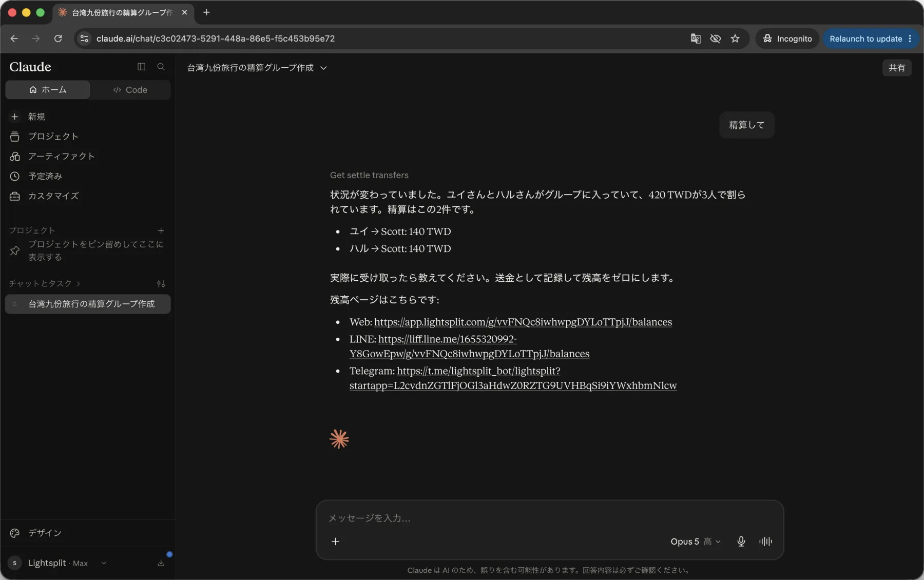Click Relaunch to update
This screenshot has width=924, height=580.
tap(865, 38)
